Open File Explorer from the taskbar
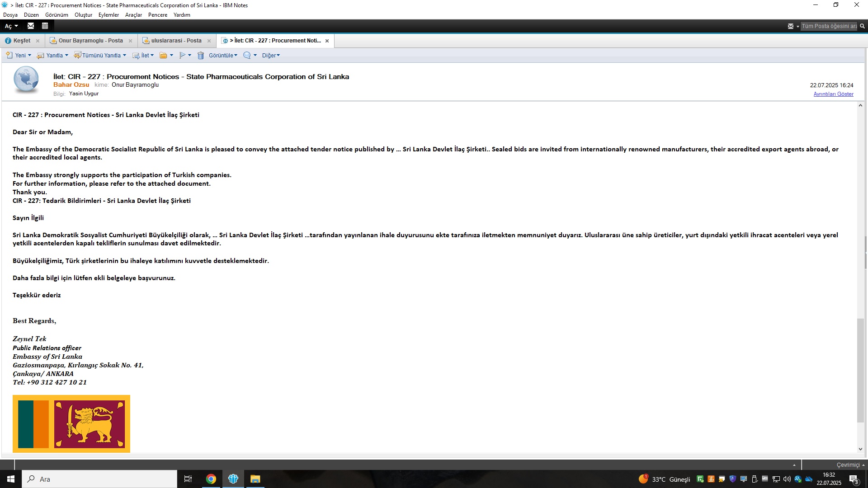868x488 pixels. [255, 479]
